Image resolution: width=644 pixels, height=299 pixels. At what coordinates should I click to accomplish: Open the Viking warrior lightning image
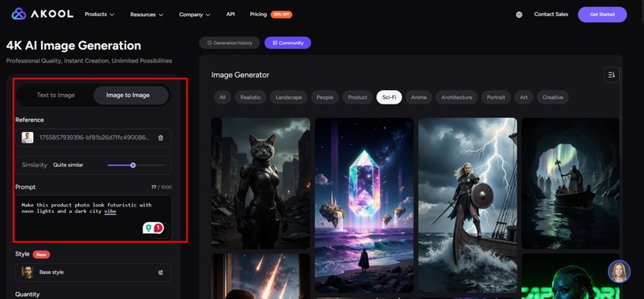tap(468, 205)
